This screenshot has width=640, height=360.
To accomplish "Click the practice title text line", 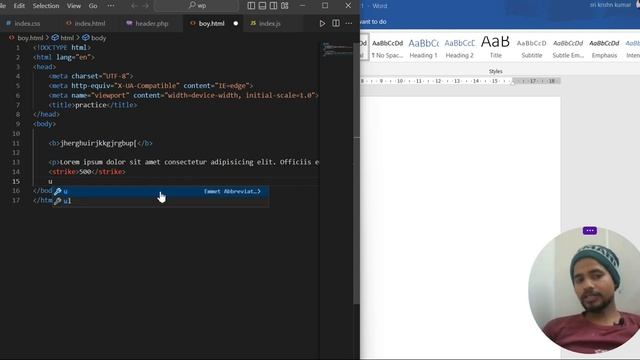I will click(x=93, y=105).
